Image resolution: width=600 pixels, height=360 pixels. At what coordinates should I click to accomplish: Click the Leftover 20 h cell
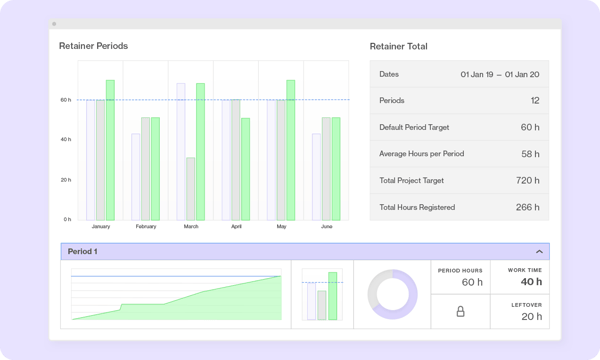coord(520,311)
